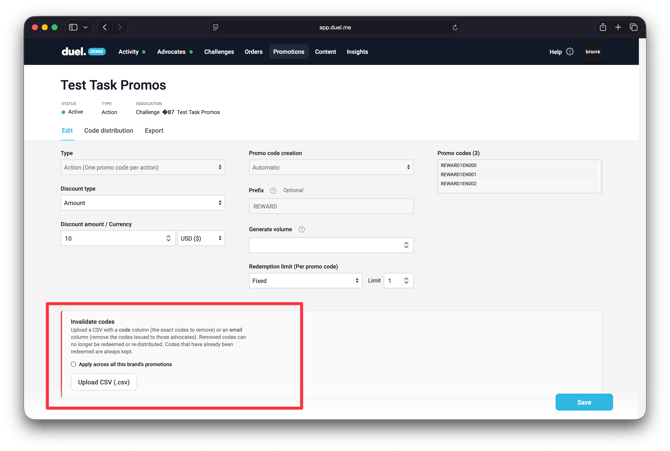
Task: Switch to the Edit tab
Action: tap(67, 130)
